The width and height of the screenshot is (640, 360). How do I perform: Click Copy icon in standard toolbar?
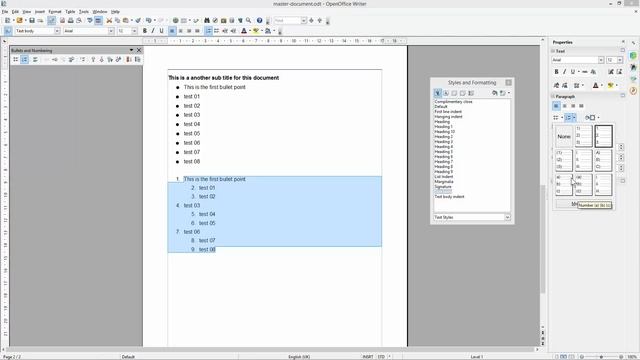point(117,20)
